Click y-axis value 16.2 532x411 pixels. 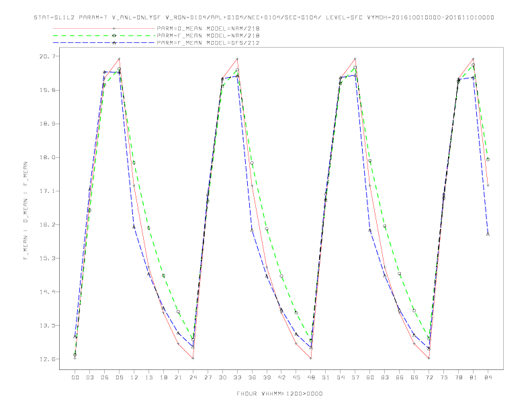48,224
